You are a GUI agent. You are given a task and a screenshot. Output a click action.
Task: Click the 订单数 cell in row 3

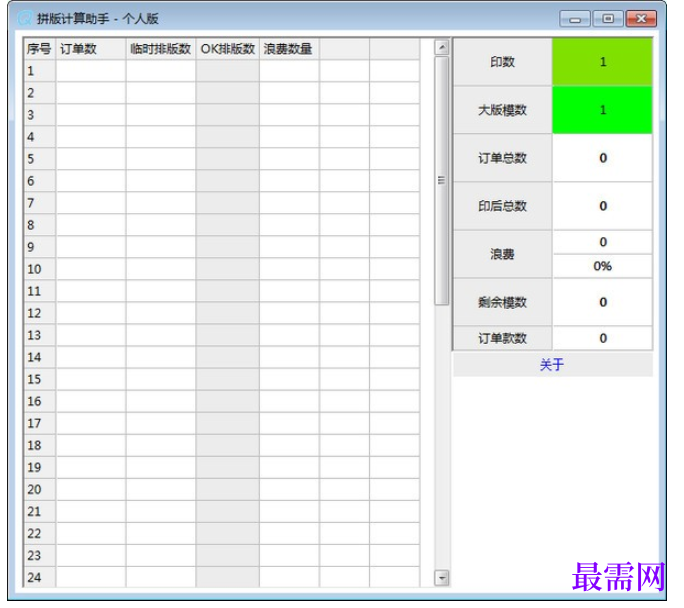coord(92,116)
